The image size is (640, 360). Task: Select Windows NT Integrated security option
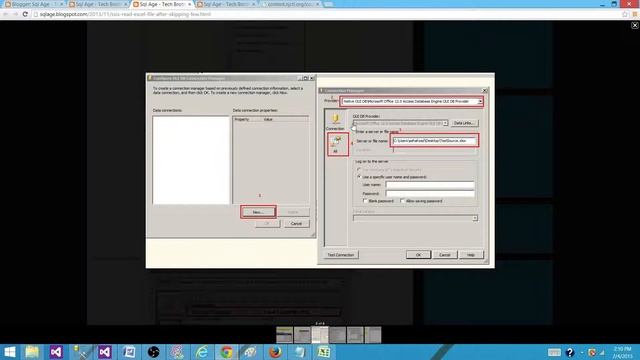359,169
